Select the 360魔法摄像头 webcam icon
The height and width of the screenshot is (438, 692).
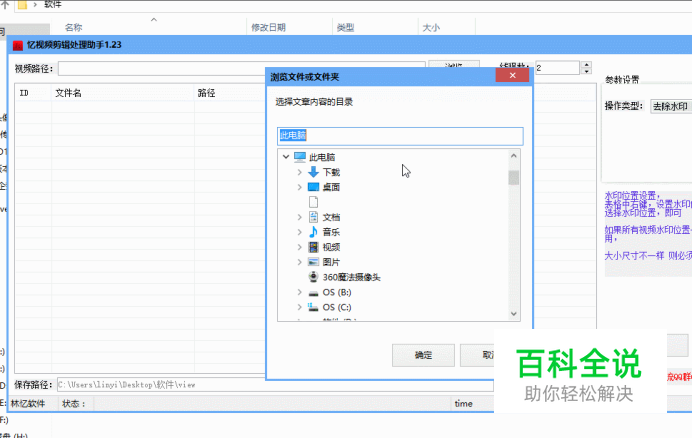click(x=313, y=277)
